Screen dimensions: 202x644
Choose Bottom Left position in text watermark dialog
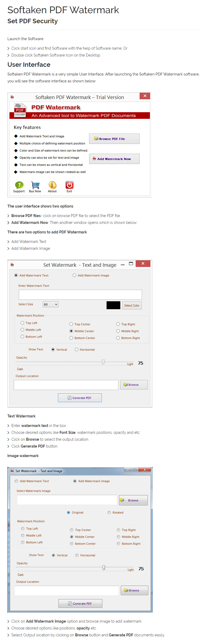point(22,336)
